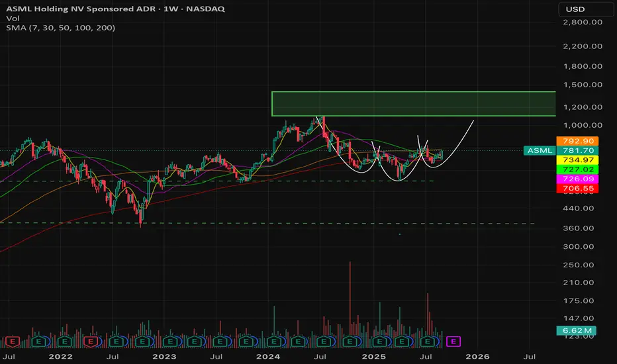Open the January 2024 earnings marker
The image size is (617, 364).
point(274,341)
